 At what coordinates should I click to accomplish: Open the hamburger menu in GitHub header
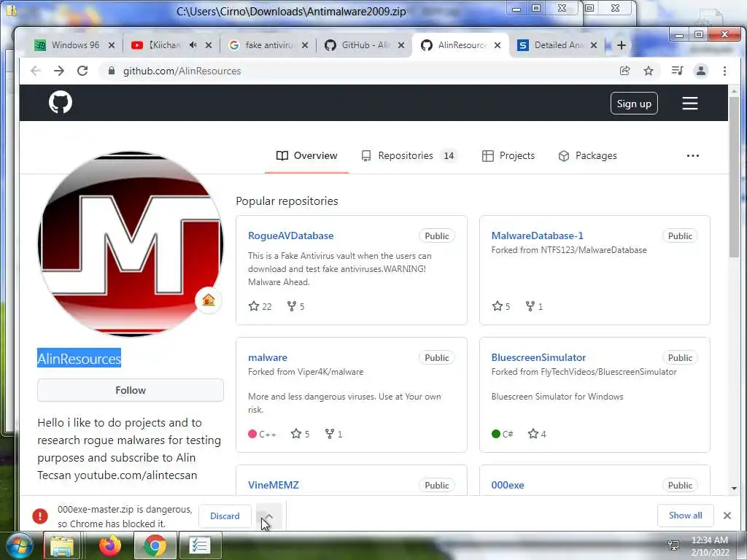[690, 104]
